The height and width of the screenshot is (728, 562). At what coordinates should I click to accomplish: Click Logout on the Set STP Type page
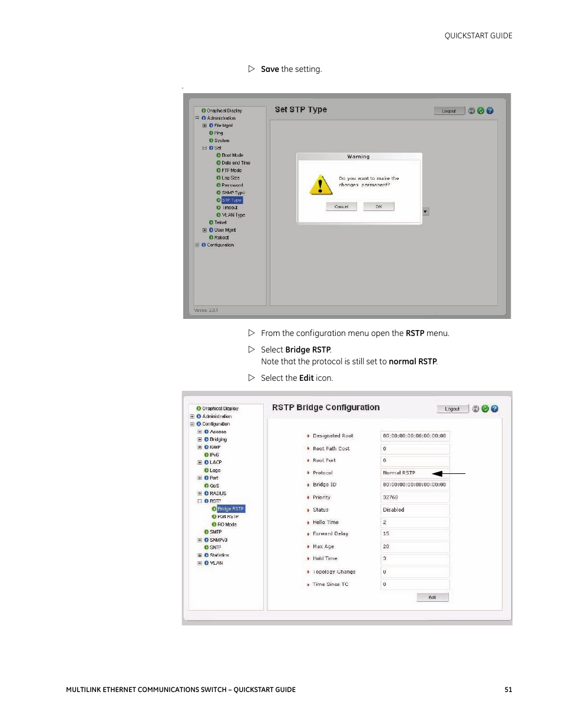tap(449, 111)
